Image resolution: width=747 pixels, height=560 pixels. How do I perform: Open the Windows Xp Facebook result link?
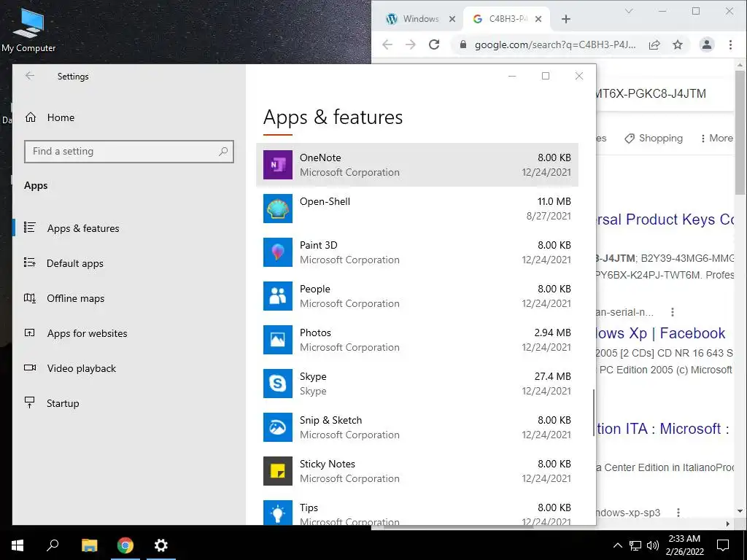(x=661, y=333)
